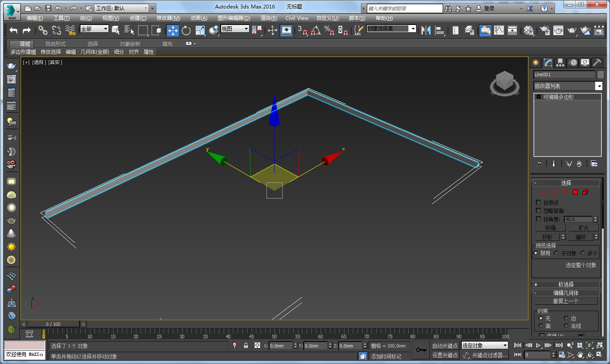Toggle the 3D Snaps magnet icon
Viewport: 610px width, 364px height.
[x=302, y=30]
